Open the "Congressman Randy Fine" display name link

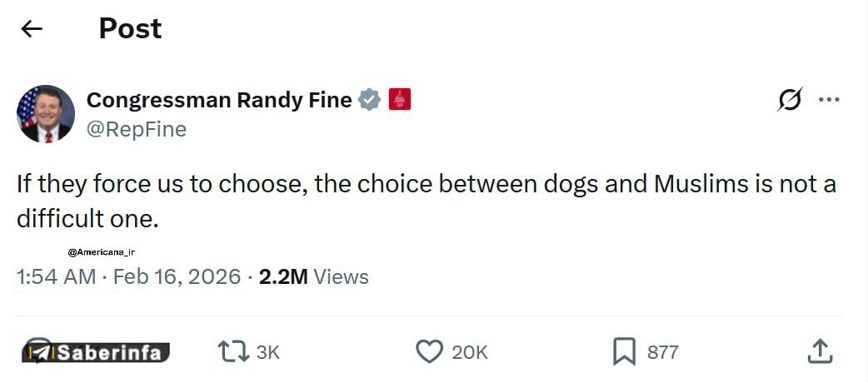[219, 100]
